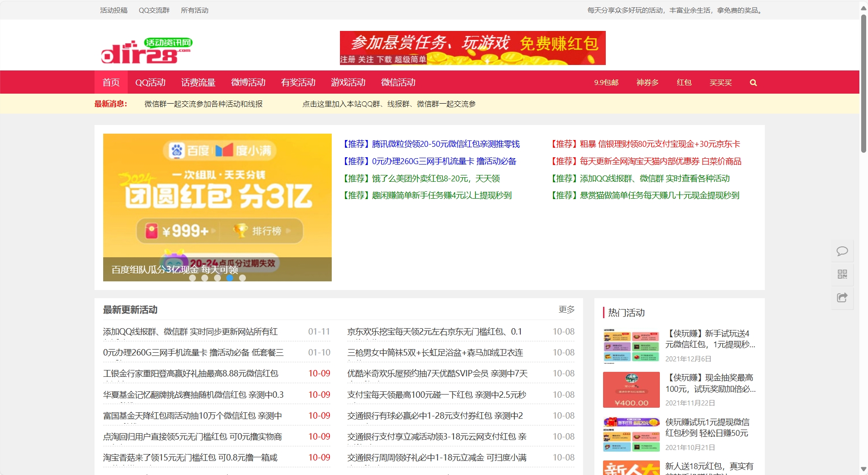This screenshot has width=868, height=475.
Task: Click 更多 in 最新更新活动 section
Action: click(x=567, y=310)
